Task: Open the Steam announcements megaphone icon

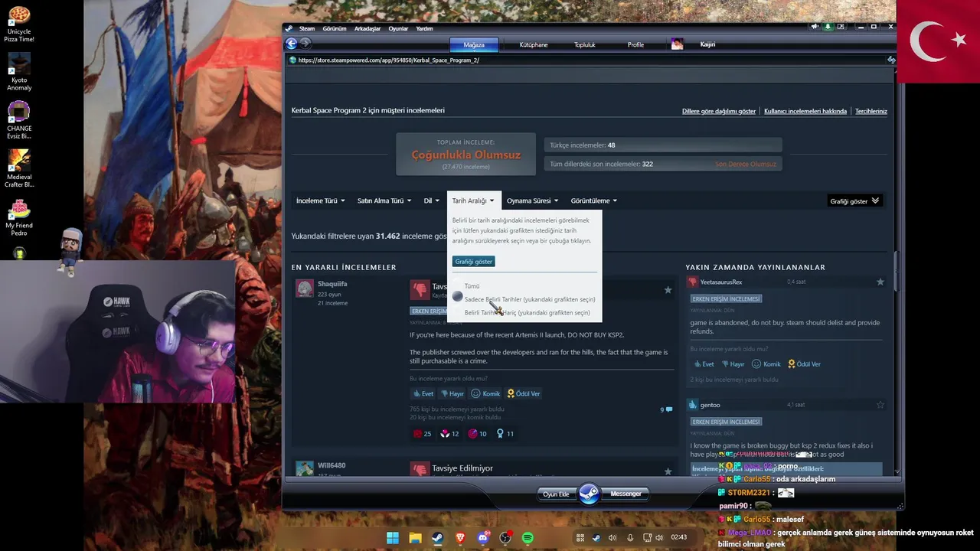Action: 814,27
